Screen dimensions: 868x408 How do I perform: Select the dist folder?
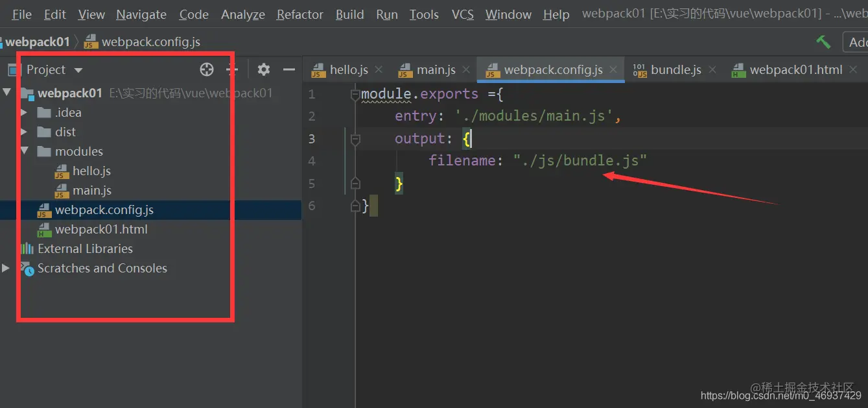65,132
